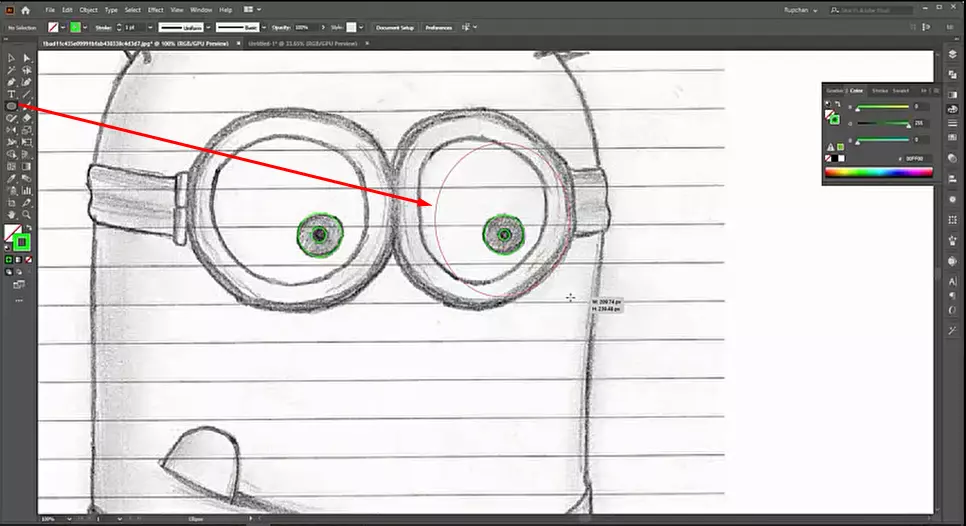Select the Curvature tool
The height and width of the screenshot is (526, 966).
[x=26, y=82]
